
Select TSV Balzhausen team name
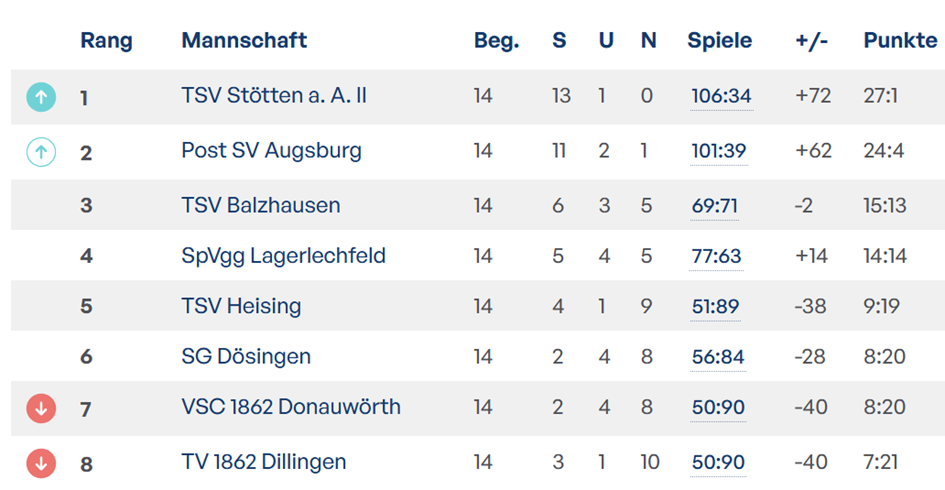[x=261, y=205]
